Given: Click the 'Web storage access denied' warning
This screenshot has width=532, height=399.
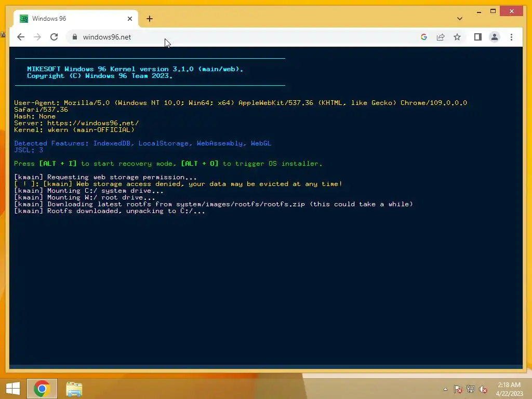Looking at the screenshot, I should pos(178,184).
